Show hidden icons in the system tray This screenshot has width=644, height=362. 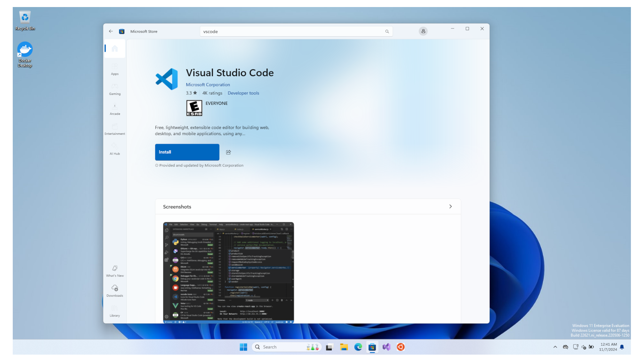555,347
